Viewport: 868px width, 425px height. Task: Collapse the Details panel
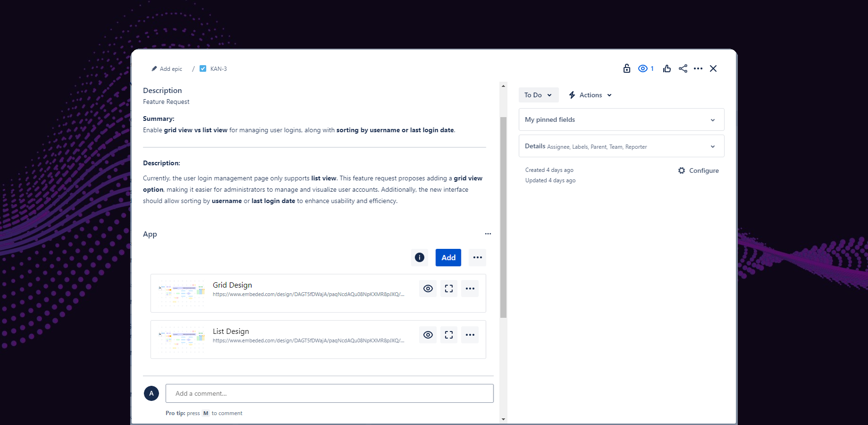click(712, 146)
